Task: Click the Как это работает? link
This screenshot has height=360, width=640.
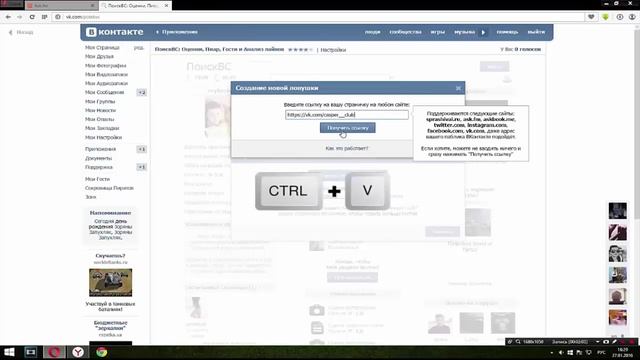Action: coord(347,148)
